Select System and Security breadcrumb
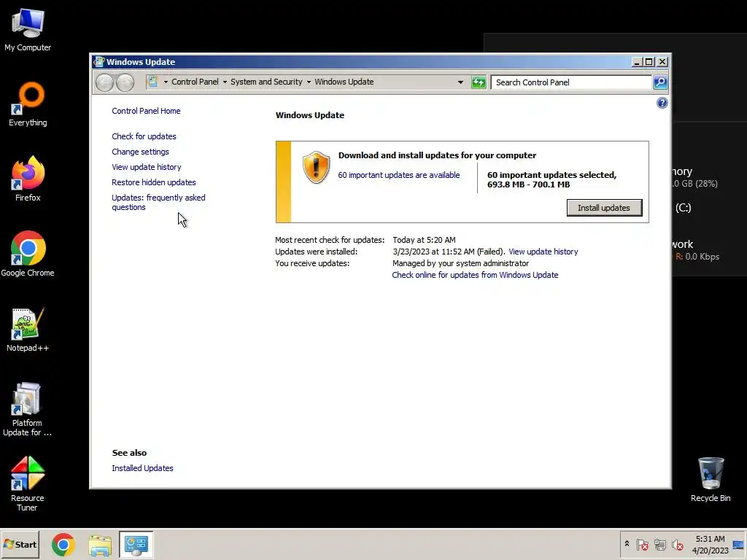The width and height of the screenshot is (747, 560). click(266, 82)
